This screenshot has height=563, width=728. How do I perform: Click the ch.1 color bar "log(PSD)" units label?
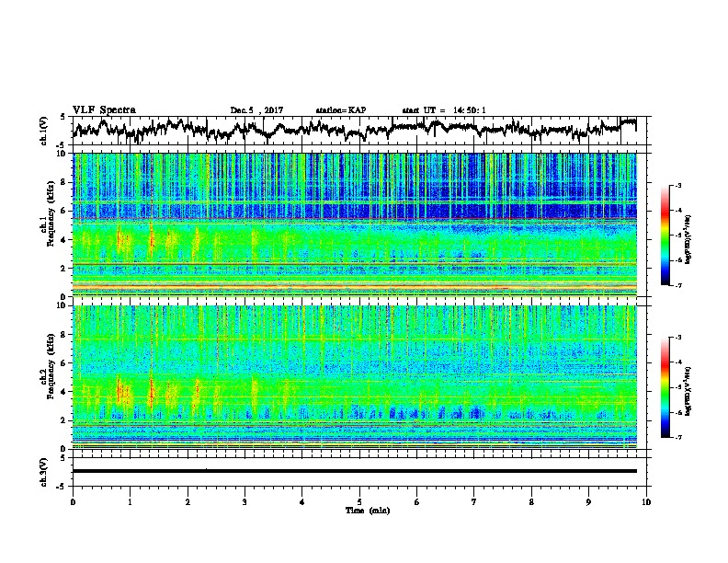point(688,239)
